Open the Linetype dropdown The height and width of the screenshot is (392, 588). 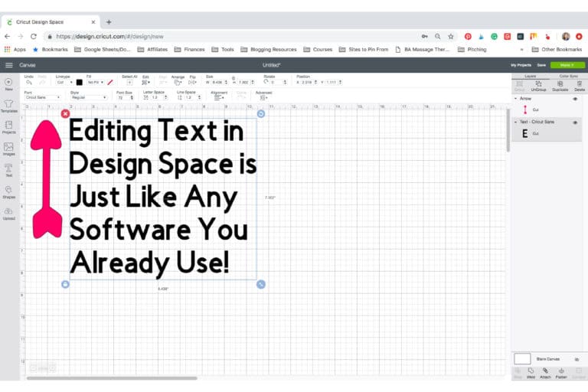click(64, 82)
